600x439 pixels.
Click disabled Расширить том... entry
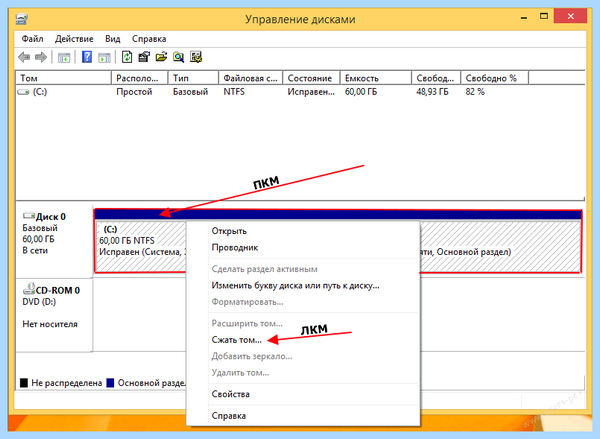(x=314, y=323)
